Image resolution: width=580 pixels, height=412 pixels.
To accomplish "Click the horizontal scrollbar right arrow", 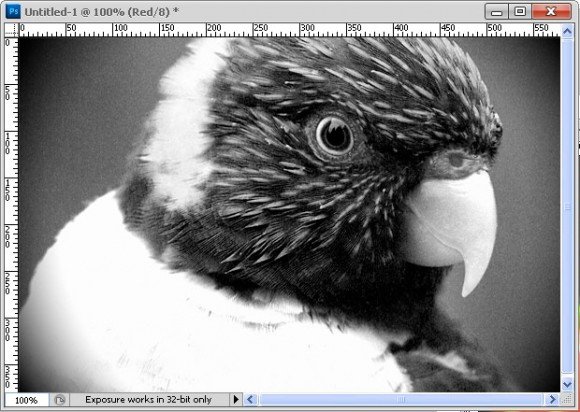I will [x=552, y=399].
